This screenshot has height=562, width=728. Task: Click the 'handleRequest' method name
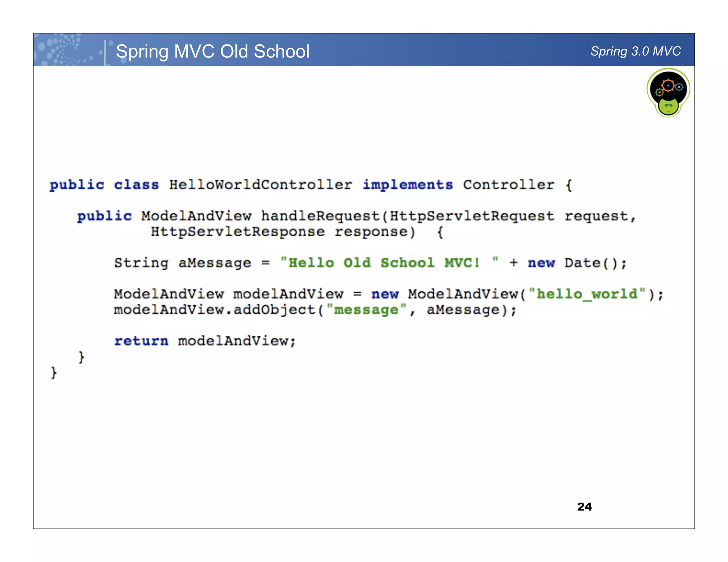click(x=321, y=216)
